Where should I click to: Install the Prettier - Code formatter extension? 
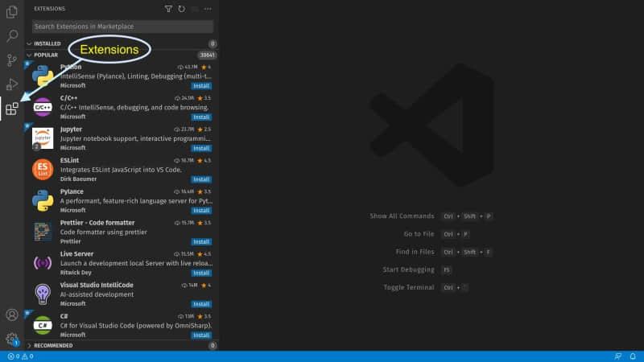201,241
